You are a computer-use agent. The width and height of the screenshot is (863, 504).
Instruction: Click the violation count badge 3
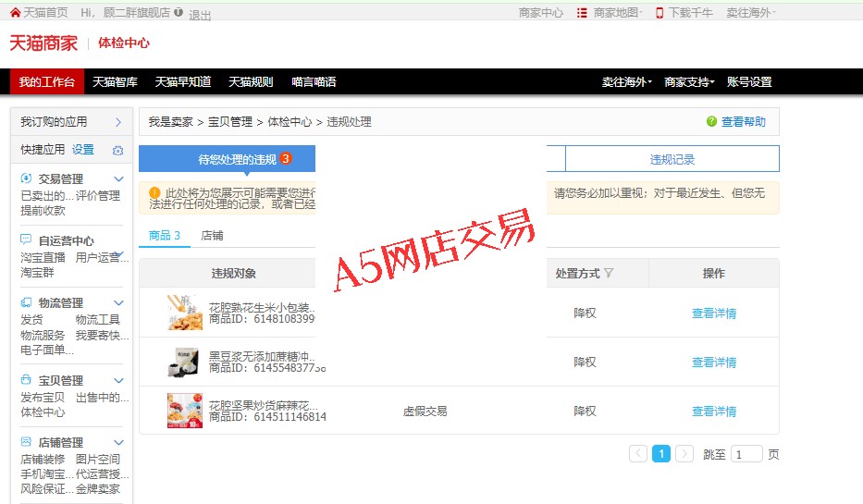click(285, 158)
